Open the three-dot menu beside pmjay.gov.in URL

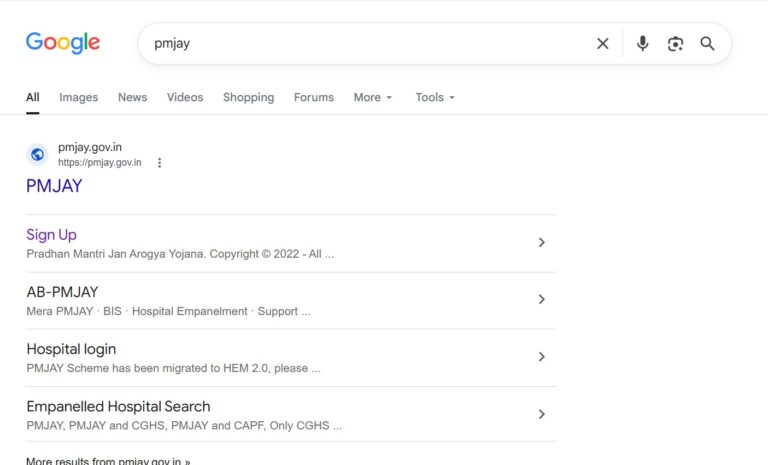tap(159, 163)
